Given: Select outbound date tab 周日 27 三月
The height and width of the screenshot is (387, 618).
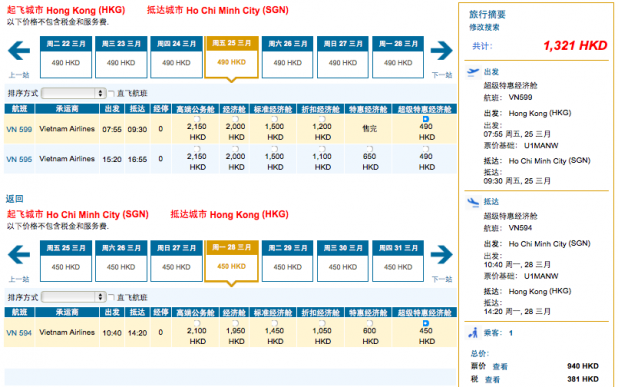Looking at the screenshot, I should point(343,57).
